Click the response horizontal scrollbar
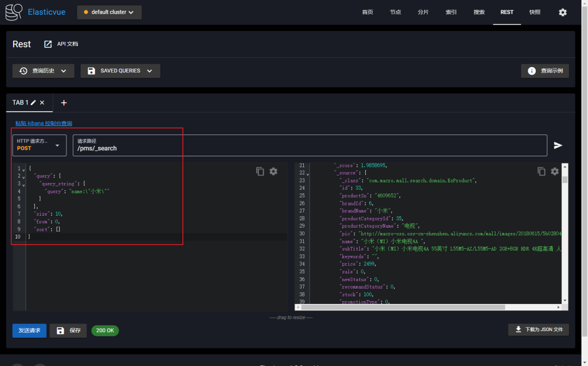 click(403, 307)
